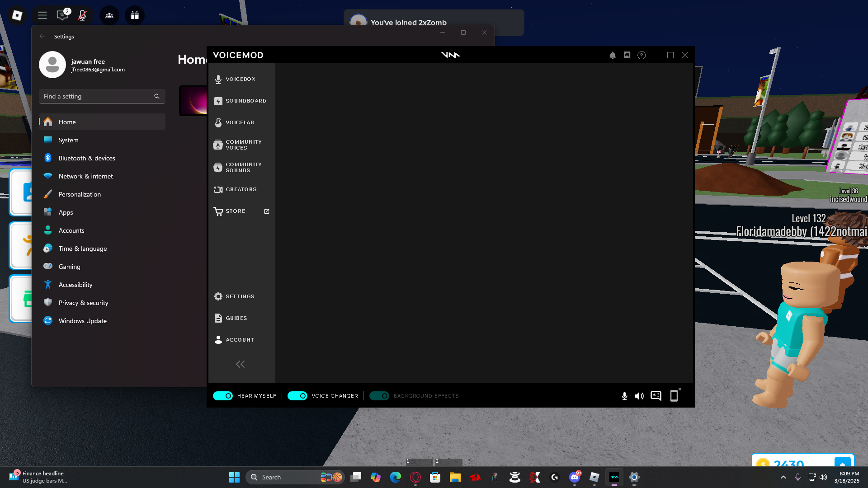Click the Voicemod taskbar icon
The width and height of the screenshot is (868, 488).
click(x=614, y=477)
